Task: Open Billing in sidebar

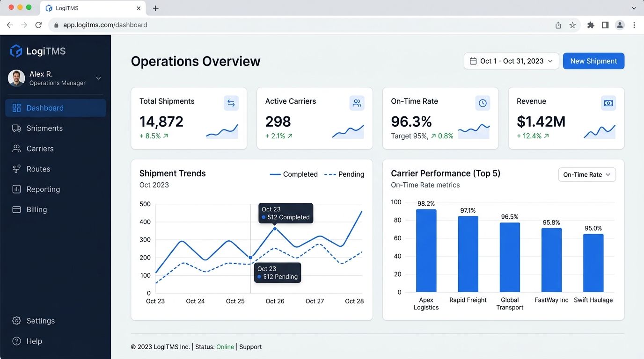Action: 55,209
